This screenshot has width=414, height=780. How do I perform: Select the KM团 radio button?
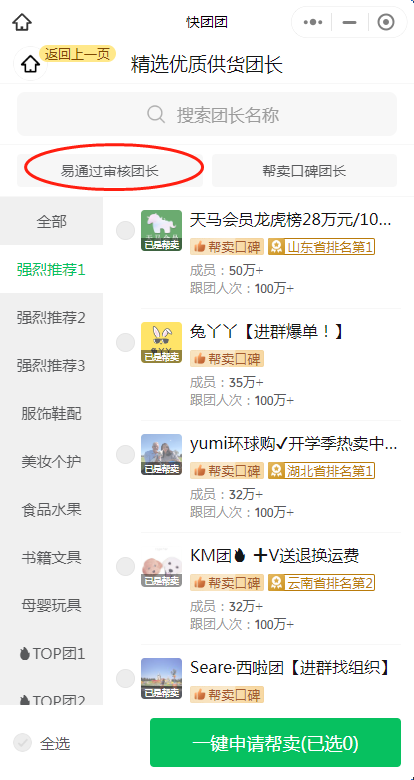[125, 567]
